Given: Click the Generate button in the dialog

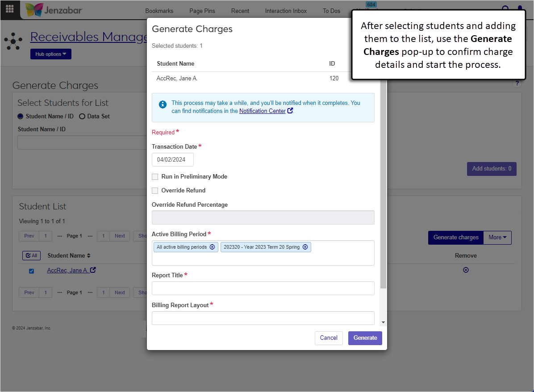Looking at the screenshot, I should click(x=365, y=338).
